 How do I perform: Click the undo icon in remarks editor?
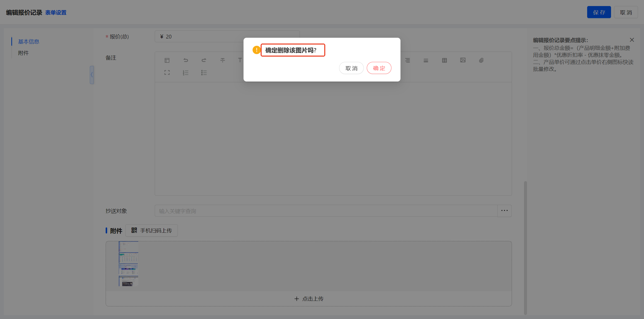point(186,60)
